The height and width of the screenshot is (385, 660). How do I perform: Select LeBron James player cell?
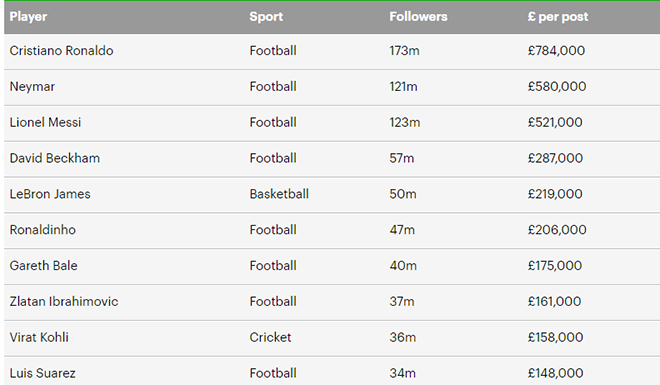[50, 194]
